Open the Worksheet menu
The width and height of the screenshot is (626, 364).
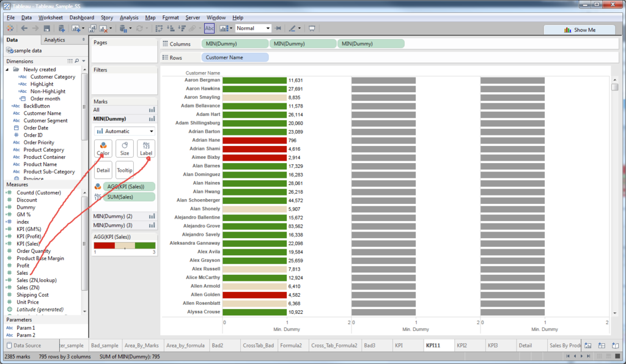tap(50, 18)
